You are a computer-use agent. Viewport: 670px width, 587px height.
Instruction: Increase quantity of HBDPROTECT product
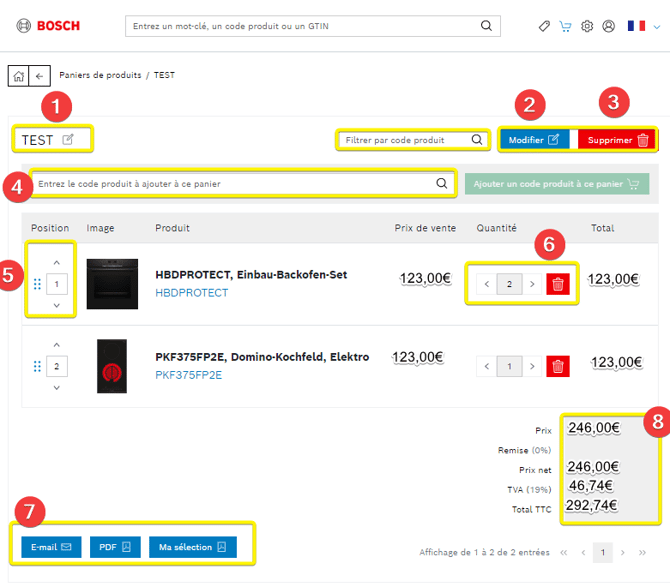click(532, 285)
